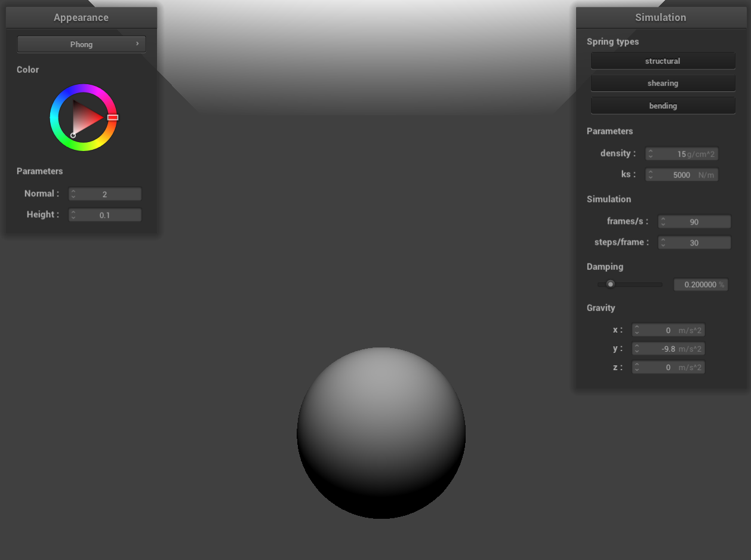
Task: Toggle the bending spring type
Action: point(663,106)
